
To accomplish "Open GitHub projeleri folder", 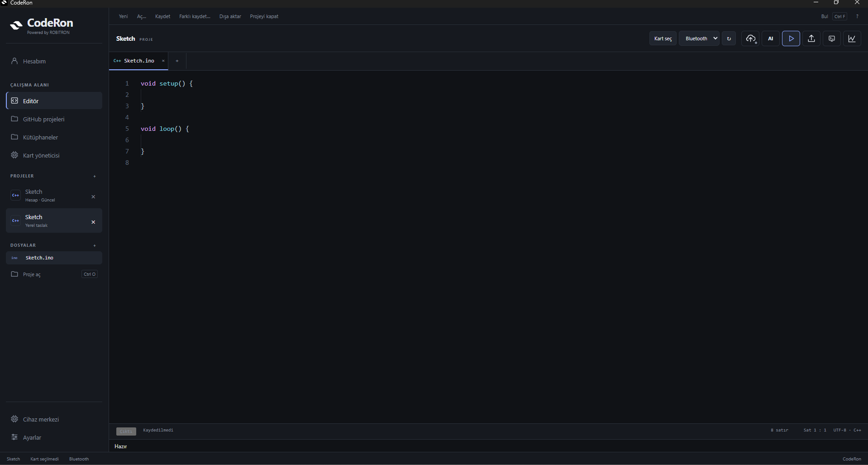I will coord(54,119).
